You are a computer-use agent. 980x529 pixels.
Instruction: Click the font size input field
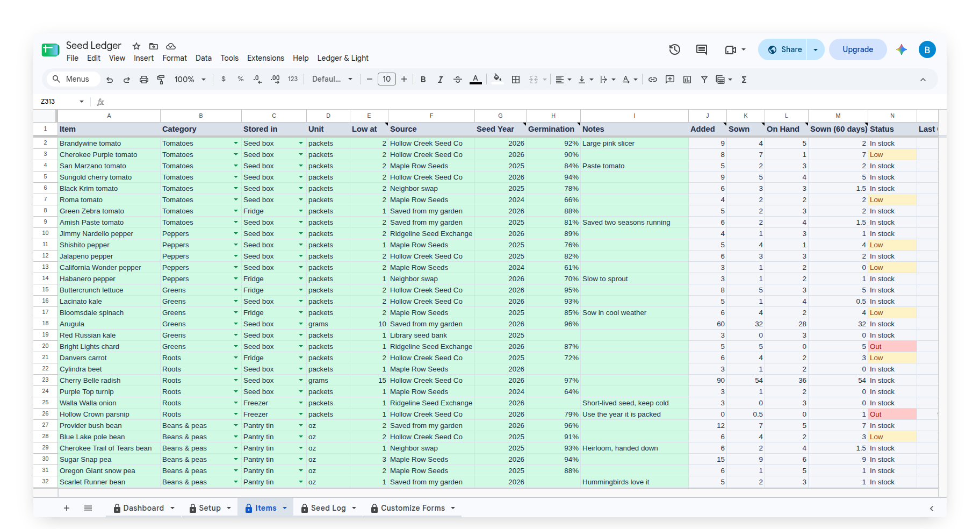(387, 80)
